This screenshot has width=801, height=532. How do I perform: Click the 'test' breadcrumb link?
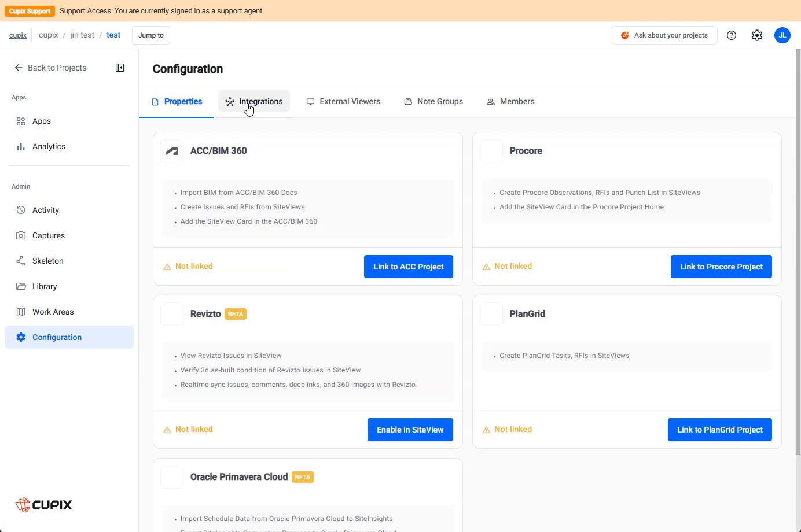pyautogui.click(x=113, y=35)
